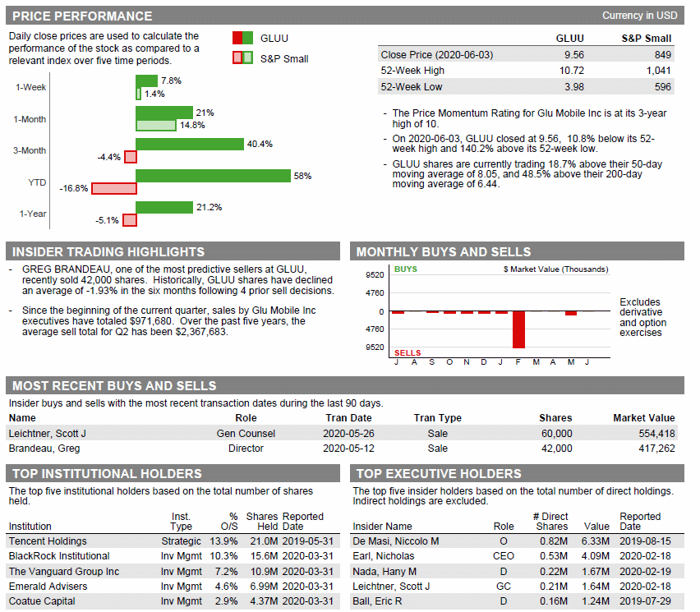
Task: Click 'Nada, Hany M' insider name
Action: coord(385,572)
